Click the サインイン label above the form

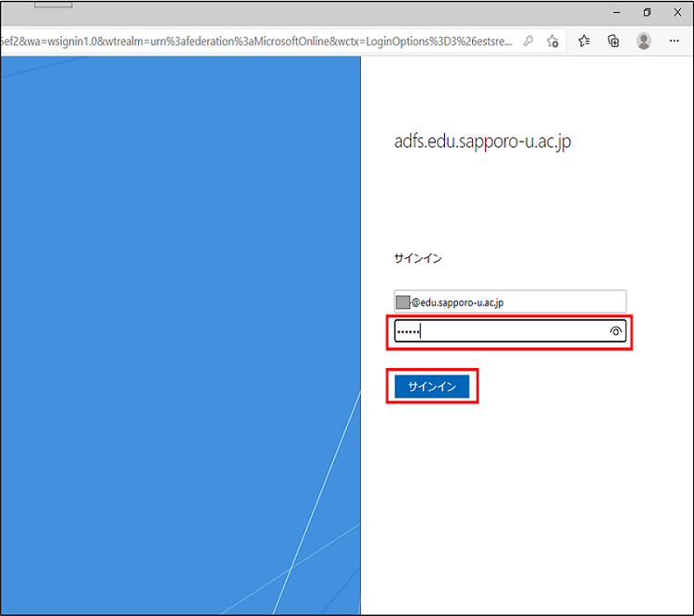(x=418, y=258)
